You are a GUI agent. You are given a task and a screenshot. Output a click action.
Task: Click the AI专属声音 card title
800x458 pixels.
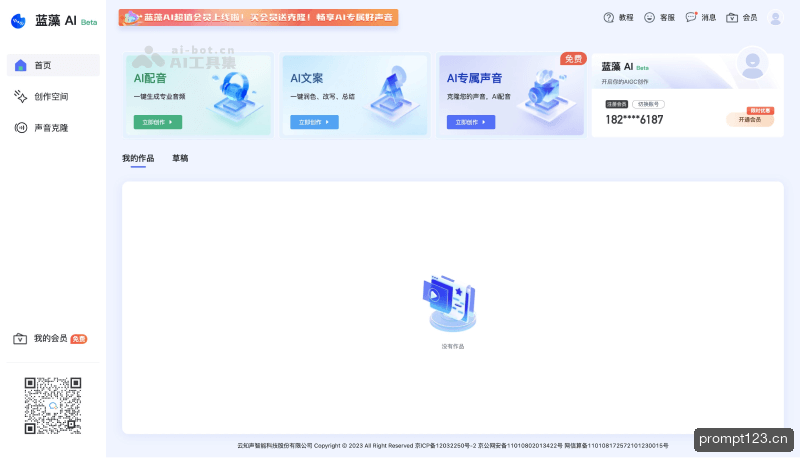pos(474,79)
